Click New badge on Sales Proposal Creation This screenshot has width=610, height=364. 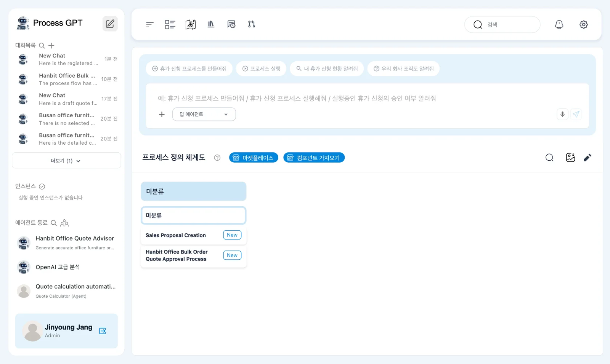(232, 235)
